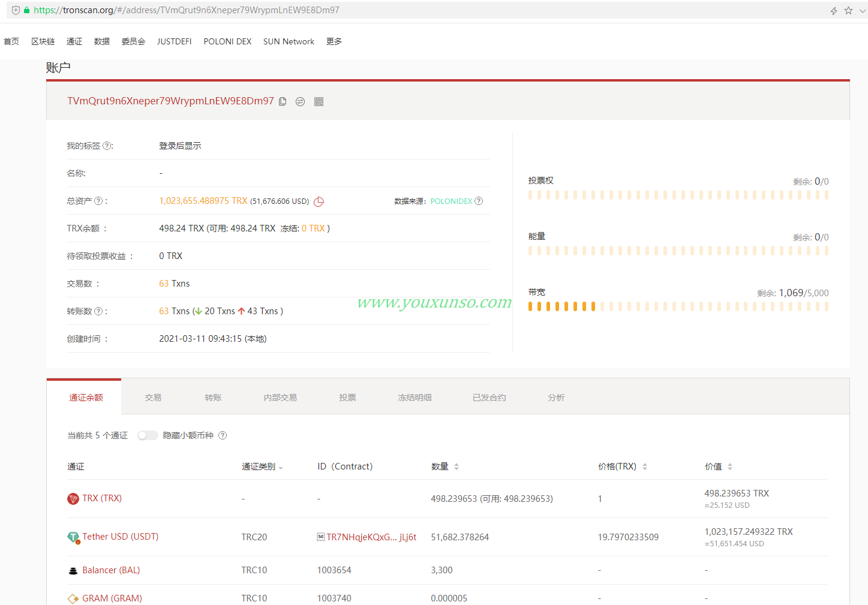The image size is (868, 605).
Task: Click the POLONIDEX data source link
Action: [451, 201]
